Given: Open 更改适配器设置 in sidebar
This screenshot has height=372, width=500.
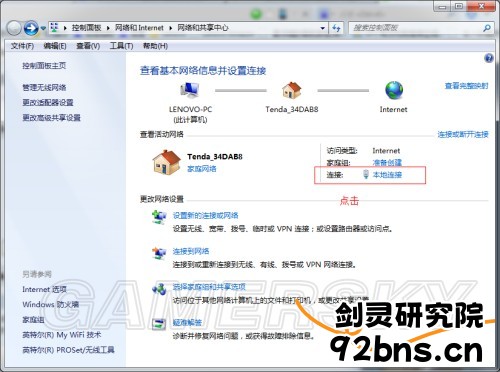Looking at the screenshot, I should (x=48, y=103).
